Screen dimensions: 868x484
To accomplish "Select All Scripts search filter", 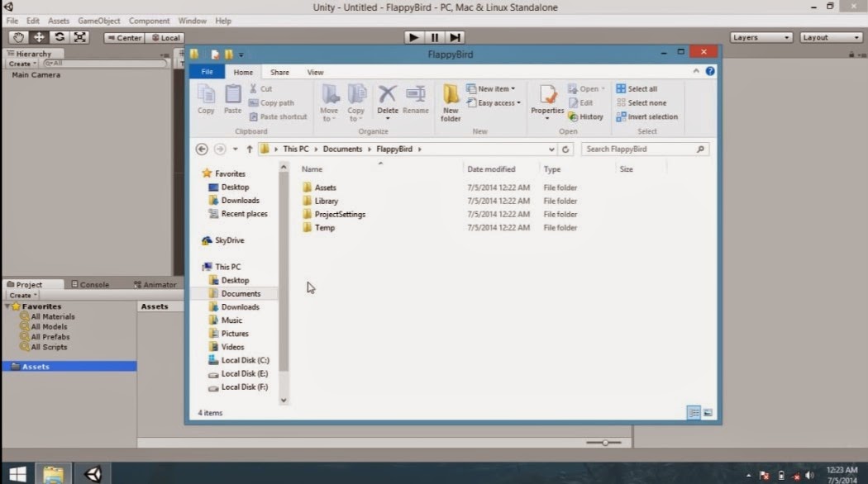I will [x=44, y=347].
